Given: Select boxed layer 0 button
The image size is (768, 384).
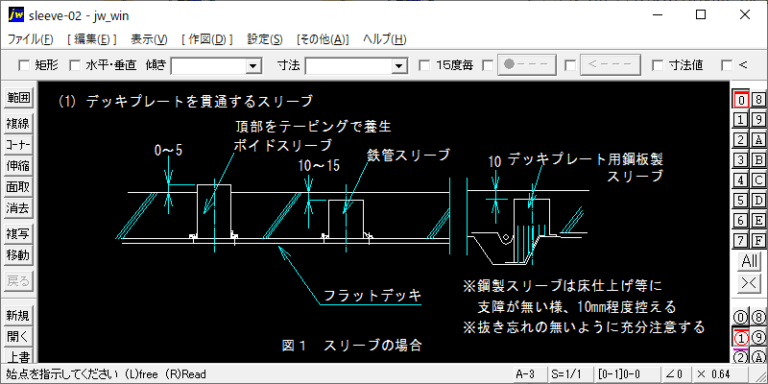Looking at the screenshot, I should click(741, 99).
